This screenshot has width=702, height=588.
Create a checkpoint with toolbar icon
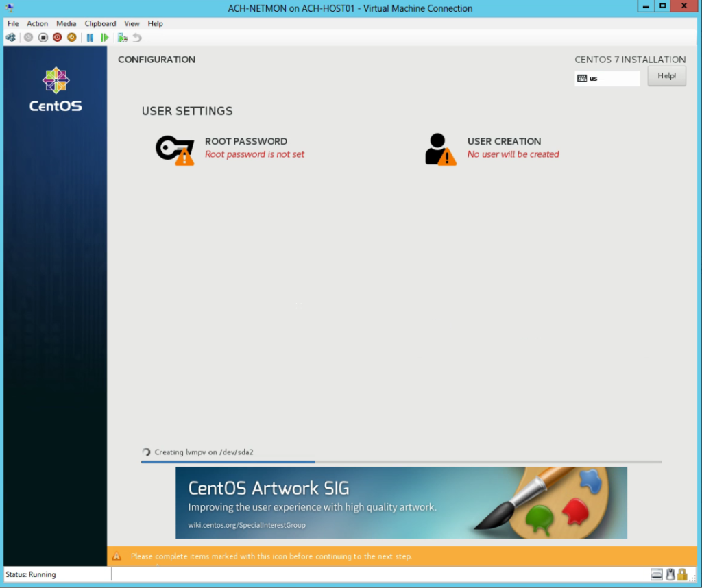point(122,38)
